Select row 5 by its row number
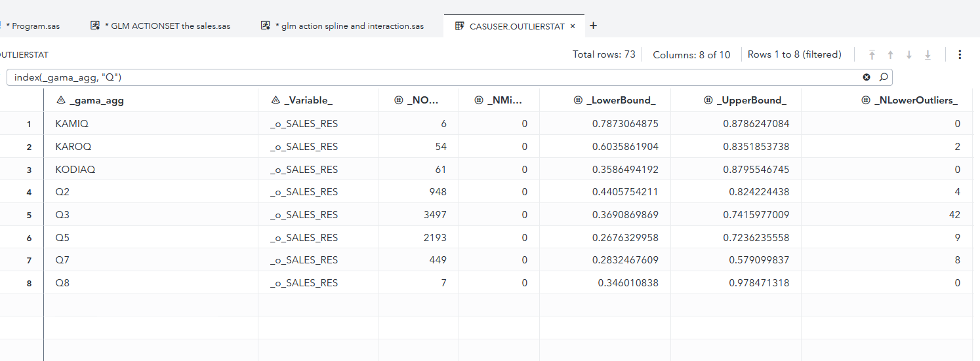Screen dimensions: 980x361 [29, 215]
